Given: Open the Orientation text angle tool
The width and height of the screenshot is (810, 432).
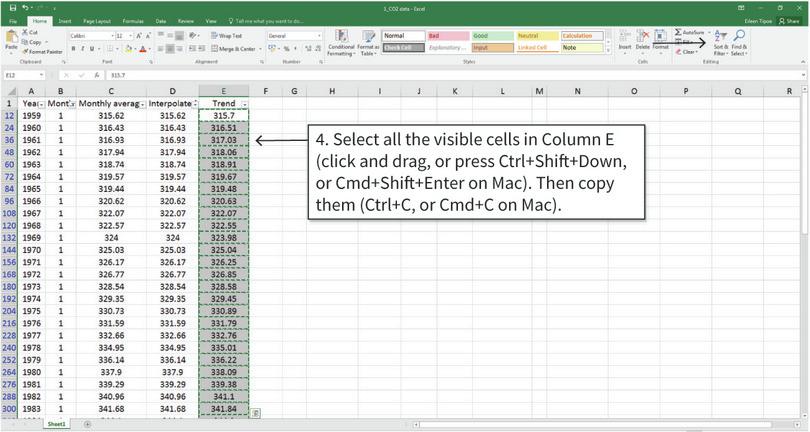Looking at the screenshot, I should 193,36.
